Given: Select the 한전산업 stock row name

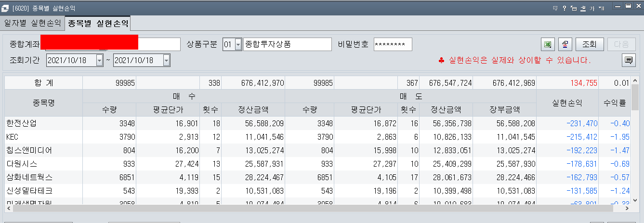Looking at the screenshot, I should (x=22, y=123).
